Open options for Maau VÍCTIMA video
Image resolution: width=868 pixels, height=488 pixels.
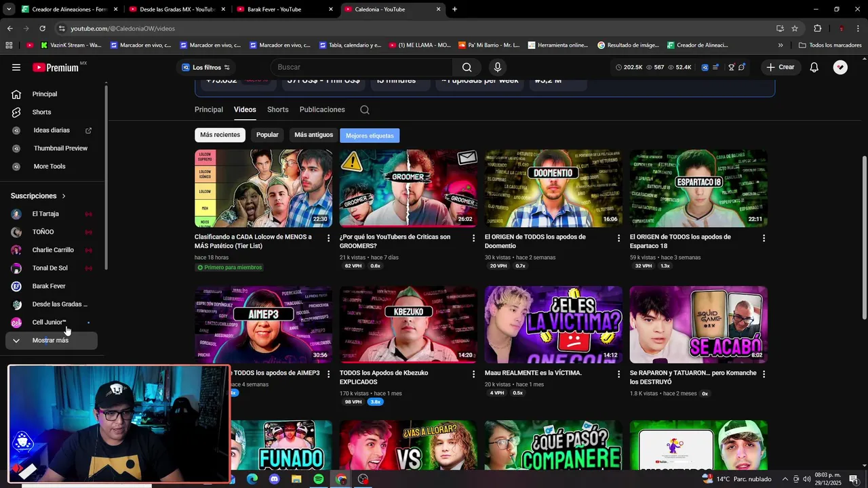pos(618,373)
